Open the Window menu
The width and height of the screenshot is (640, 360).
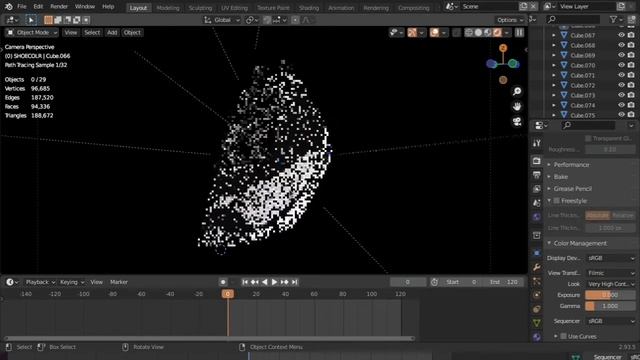(x=84, y=7)
